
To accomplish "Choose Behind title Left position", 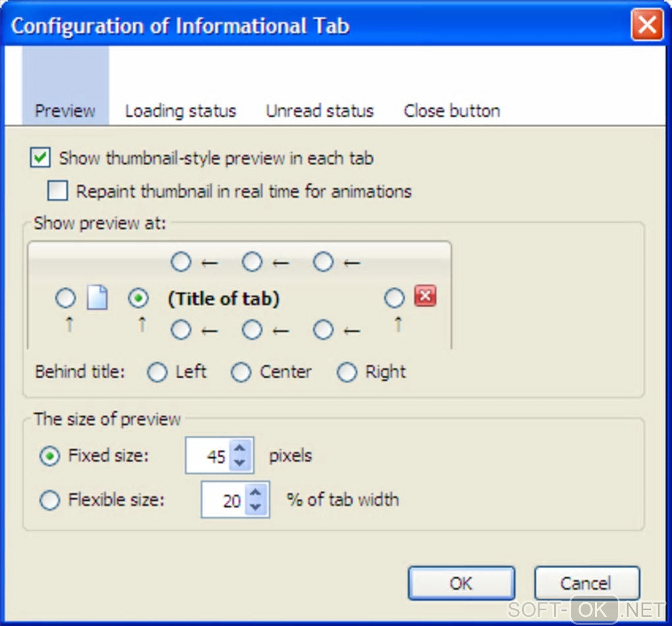I will [x=157, y=372].
